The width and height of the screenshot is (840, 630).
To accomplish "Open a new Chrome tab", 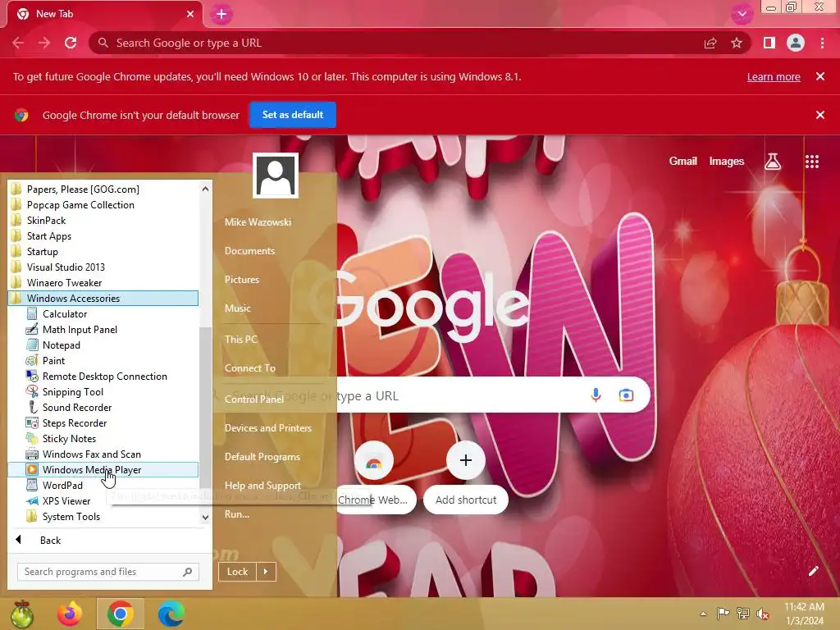I will click(221, 15).
